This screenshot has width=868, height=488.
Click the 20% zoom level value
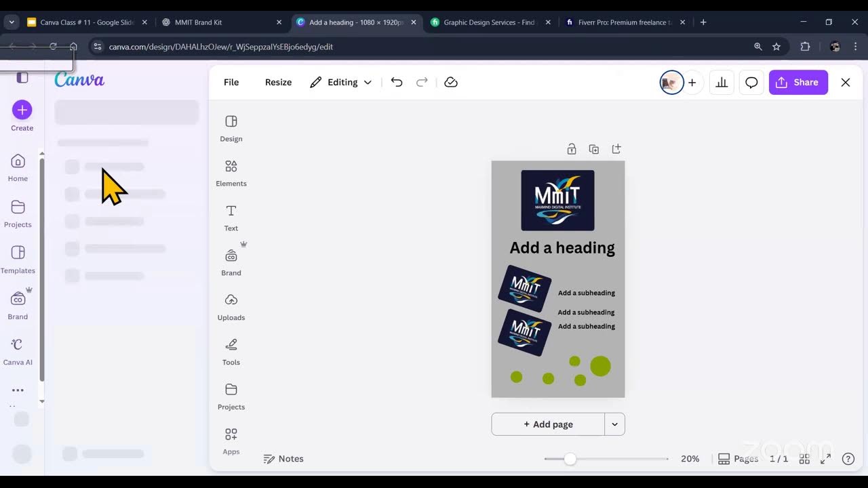coord(690,459)
